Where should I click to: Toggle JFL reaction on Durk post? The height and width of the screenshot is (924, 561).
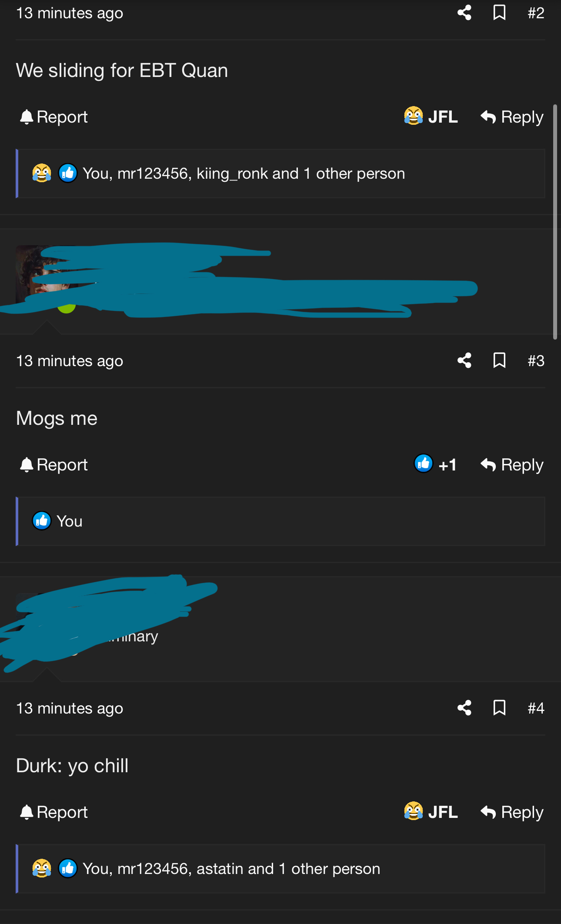point(431,812)
